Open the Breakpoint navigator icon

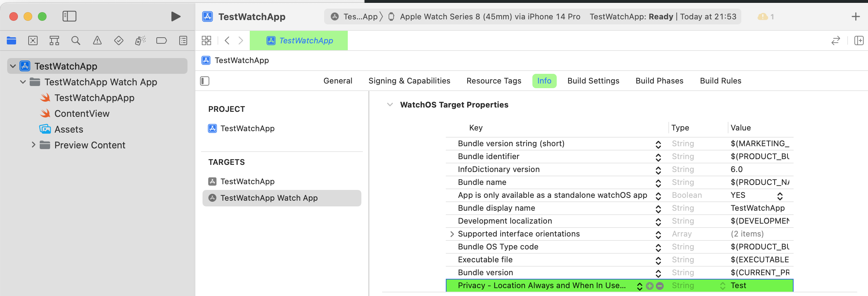[x=161, y=40]
